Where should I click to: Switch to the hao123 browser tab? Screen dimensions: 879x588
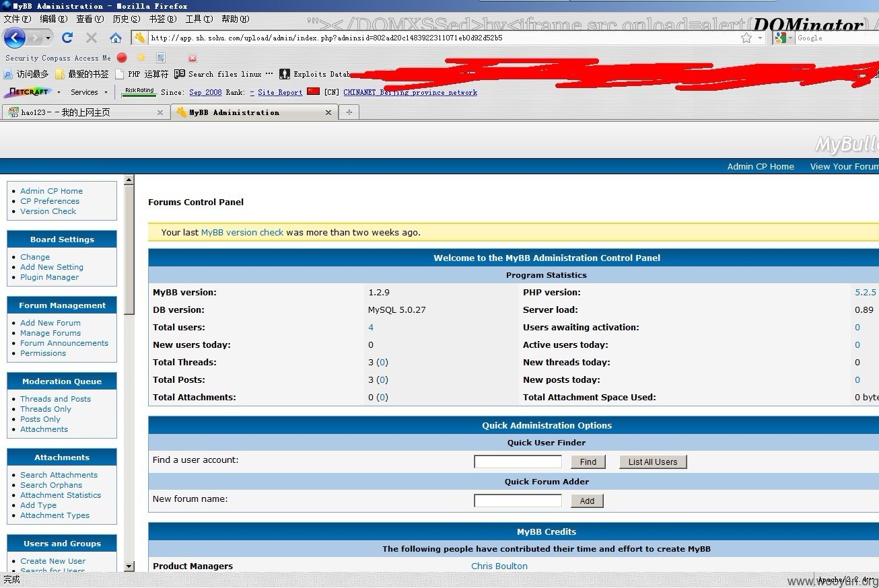click(85, 112)
